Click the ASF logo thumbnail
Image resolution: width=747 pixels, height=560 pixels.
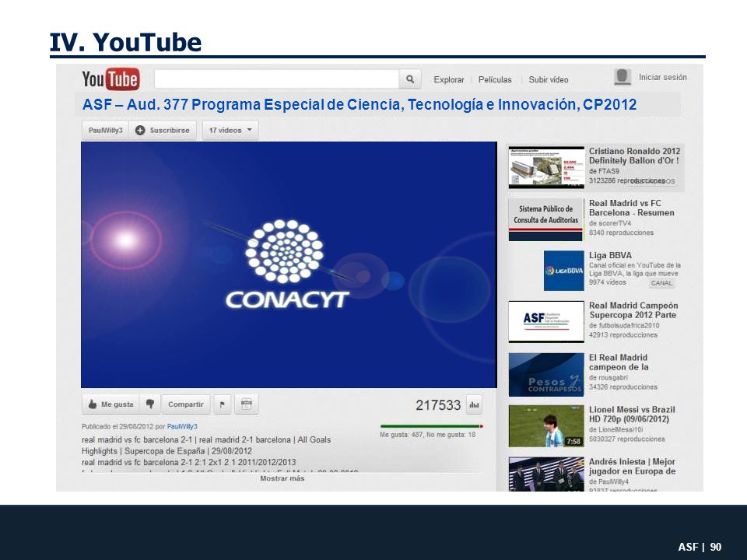pyautogui.click(x=546, y=321)
